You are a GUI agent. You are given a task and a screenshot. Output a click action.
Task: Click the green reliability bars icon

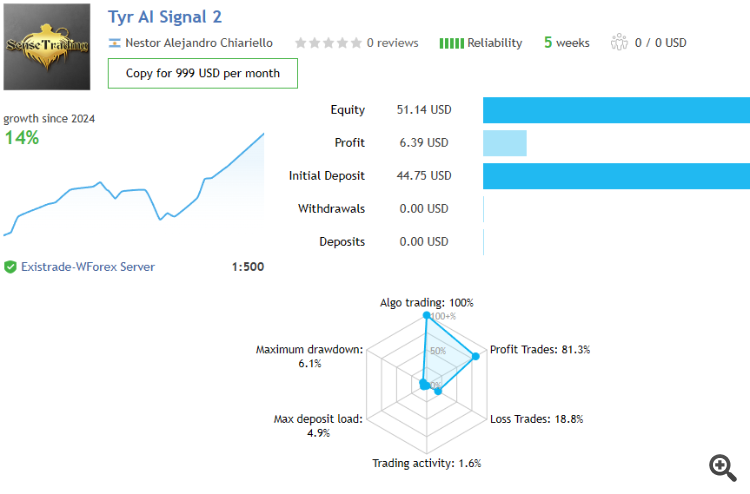451,43
